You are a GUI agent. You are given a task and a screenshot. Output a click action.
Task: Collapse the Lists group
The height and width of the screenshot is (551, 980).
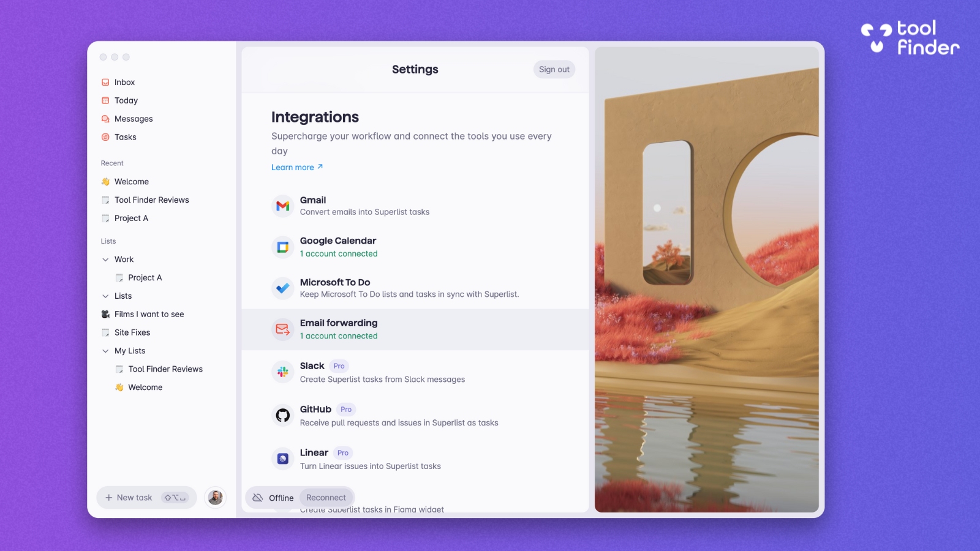point(105,296)
